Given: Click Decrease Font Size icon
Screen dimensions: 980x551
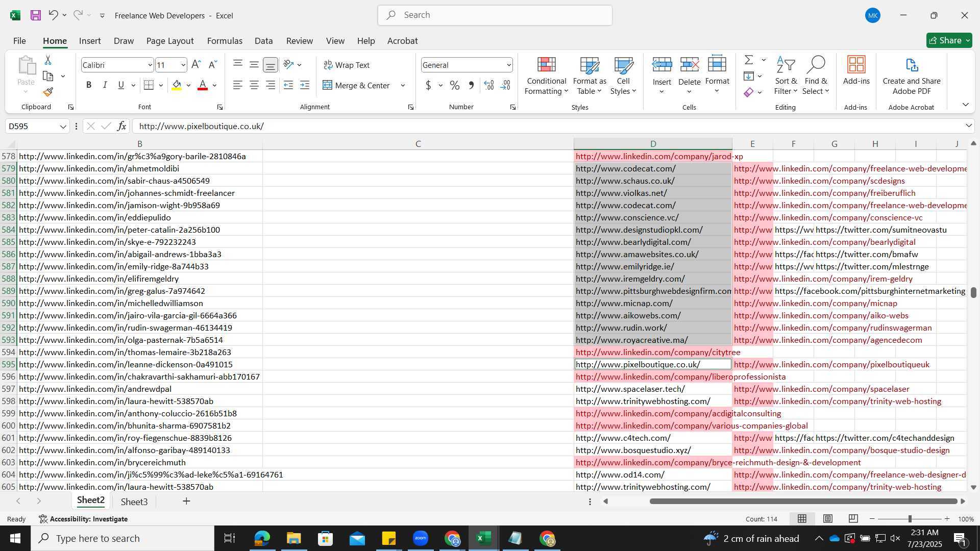Looking at the screenshot, I should 213,65.
